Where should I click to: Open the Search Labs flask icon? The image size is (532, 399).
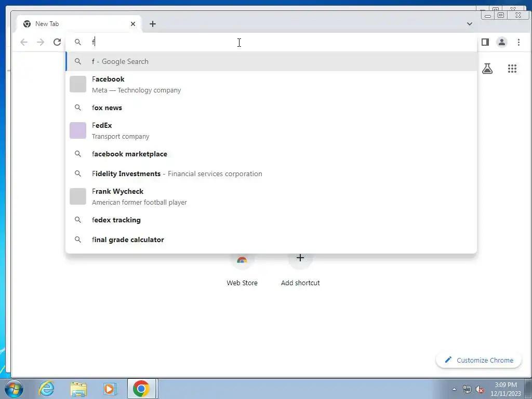coord(487,69)
